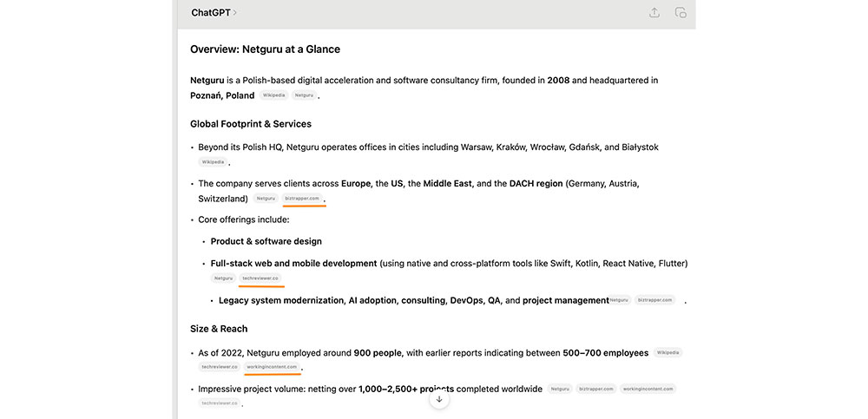Open underlined biztrapper.com citation after Switzerland
The image size is (868, 419).
pos(301,199)
